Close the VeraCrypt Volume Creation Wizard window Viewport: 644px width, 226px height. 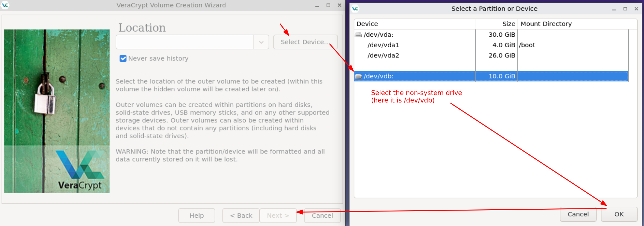point(339,5)
